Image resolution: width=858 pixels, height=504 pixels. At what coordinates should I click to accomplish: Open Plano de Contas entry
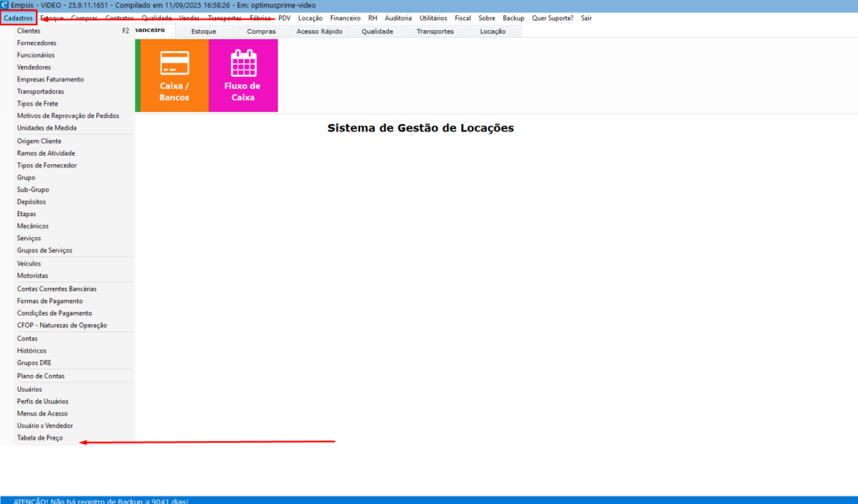41,376
